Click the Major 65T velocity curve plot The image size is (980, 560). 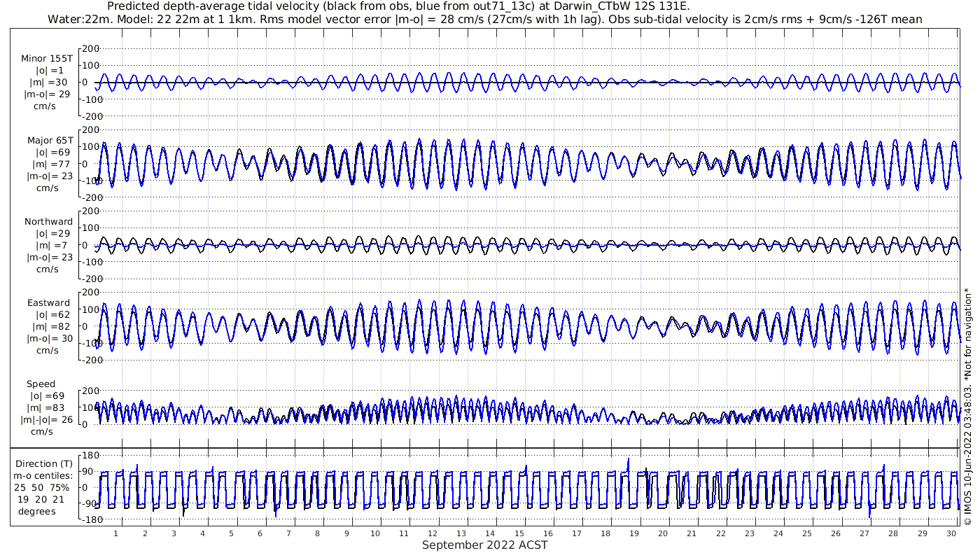coord(528,164)
